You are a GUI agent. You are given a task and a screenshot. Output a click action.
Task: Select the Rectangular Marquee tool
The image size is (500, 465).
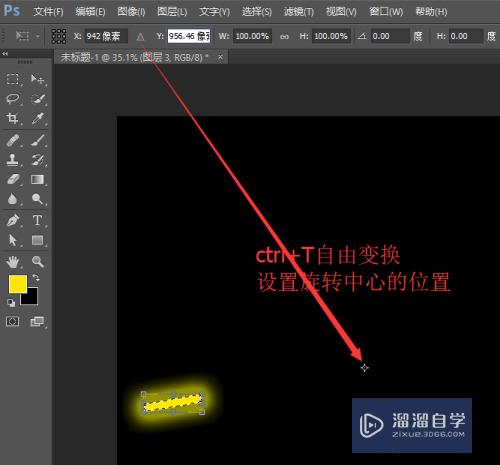[x=13, y=79]
